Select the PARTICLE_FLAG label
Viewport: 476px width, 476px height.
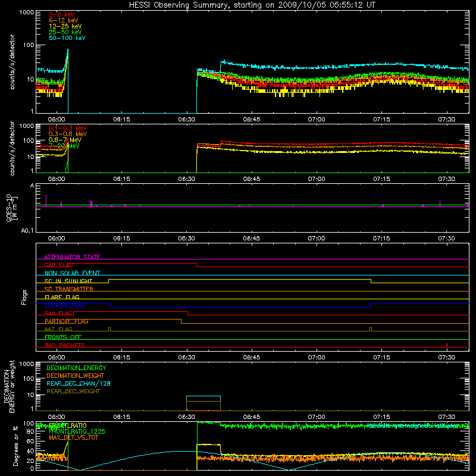tap(67, 321)
